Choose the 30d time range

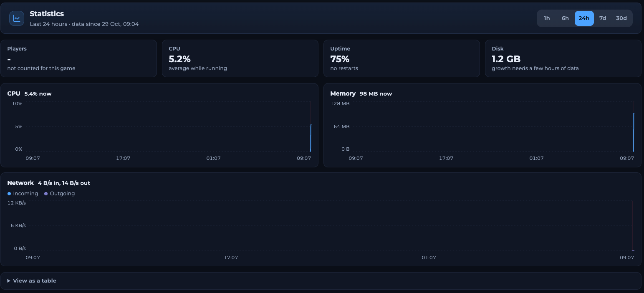(621, 18)
